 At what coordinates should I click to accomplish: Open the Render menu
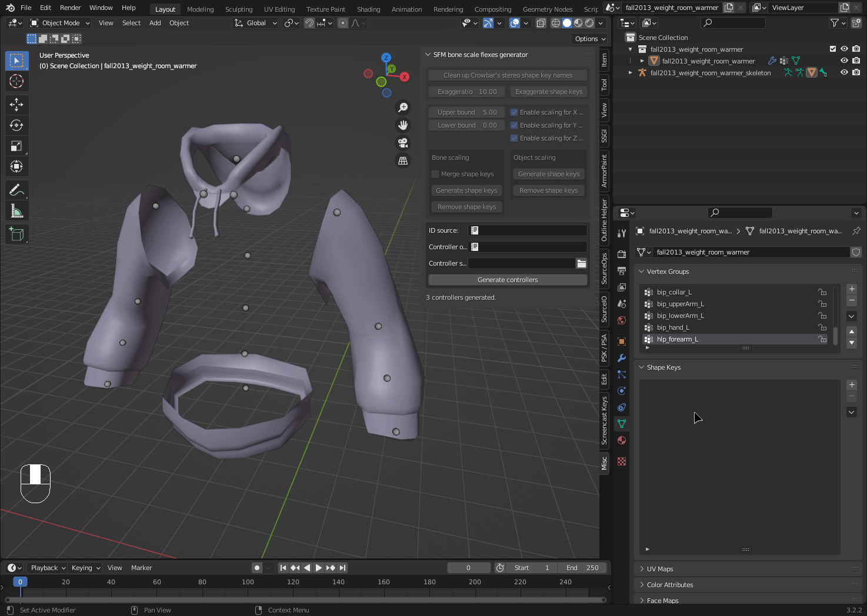[x=70, y=8]
